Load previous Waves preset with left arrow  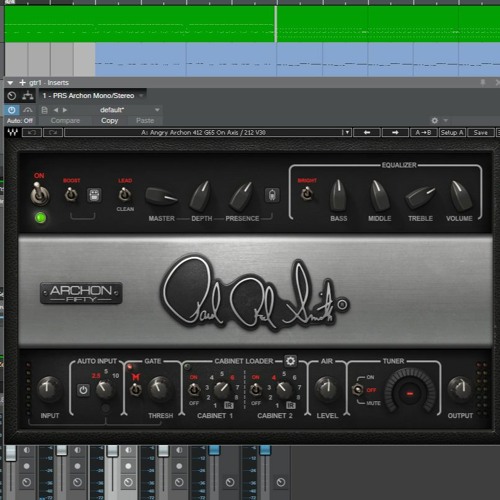(x=367, y=133)
